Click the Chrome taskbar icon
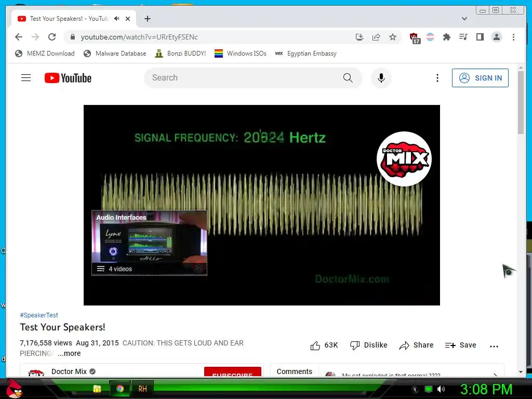Viewport: 532px width, 399px height. 120,389
